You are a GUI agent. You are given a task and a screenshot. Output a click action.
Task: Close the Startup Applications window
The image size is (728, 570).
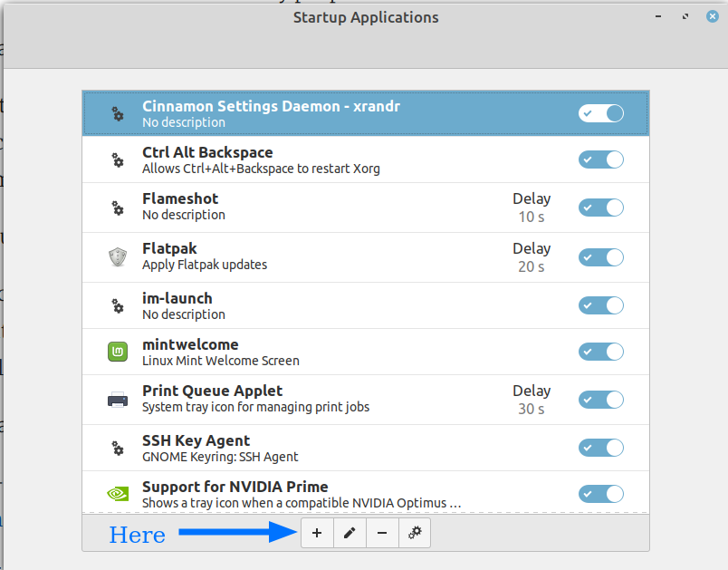tap(713, 16)
